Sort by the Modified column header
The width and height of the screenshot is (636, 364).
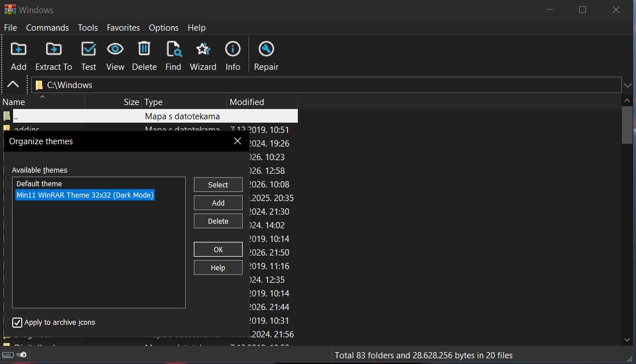point(262,102)
